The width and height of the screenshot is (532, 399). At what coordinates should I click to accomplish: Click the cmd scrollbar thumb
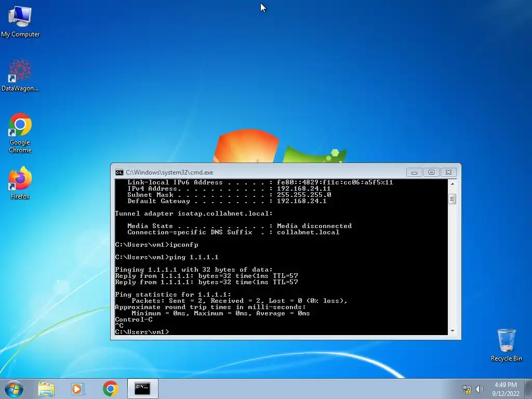coord(453,199)
